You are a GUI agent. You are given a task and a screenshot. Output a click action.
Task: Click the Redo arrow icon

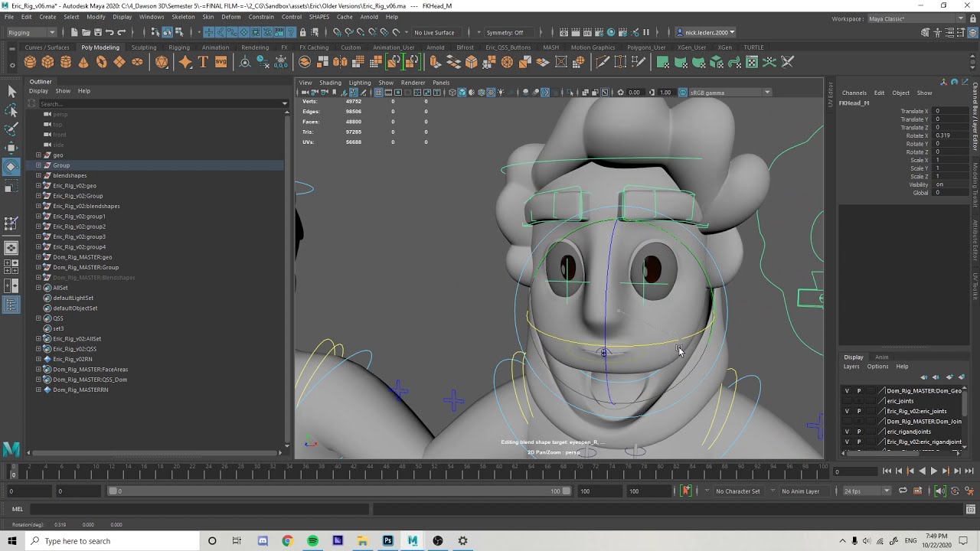121,32
